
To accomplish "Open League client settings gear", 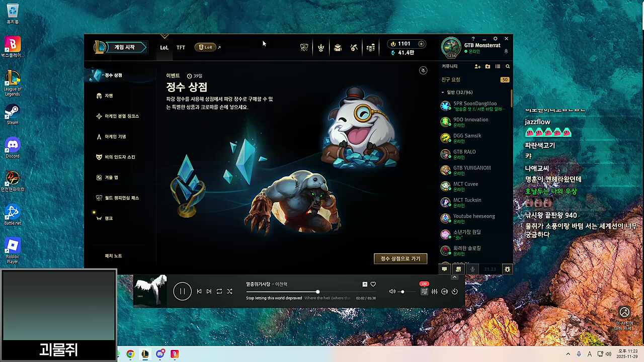I will (495, 39).
